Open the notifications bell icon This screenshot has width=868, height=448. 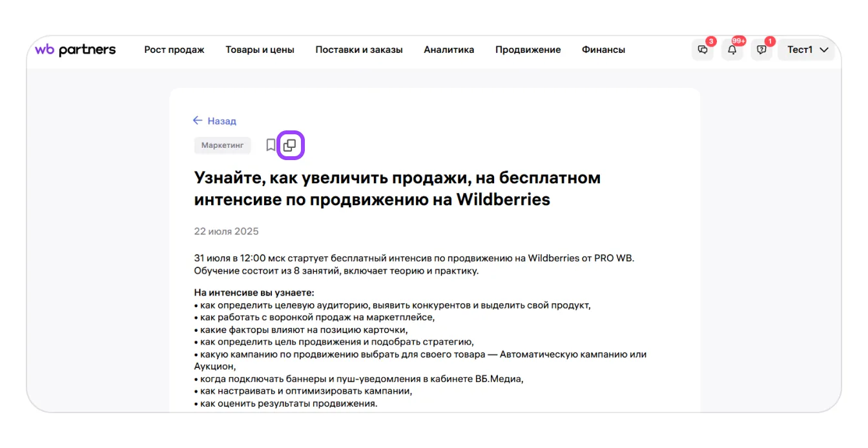click(732, 50)
